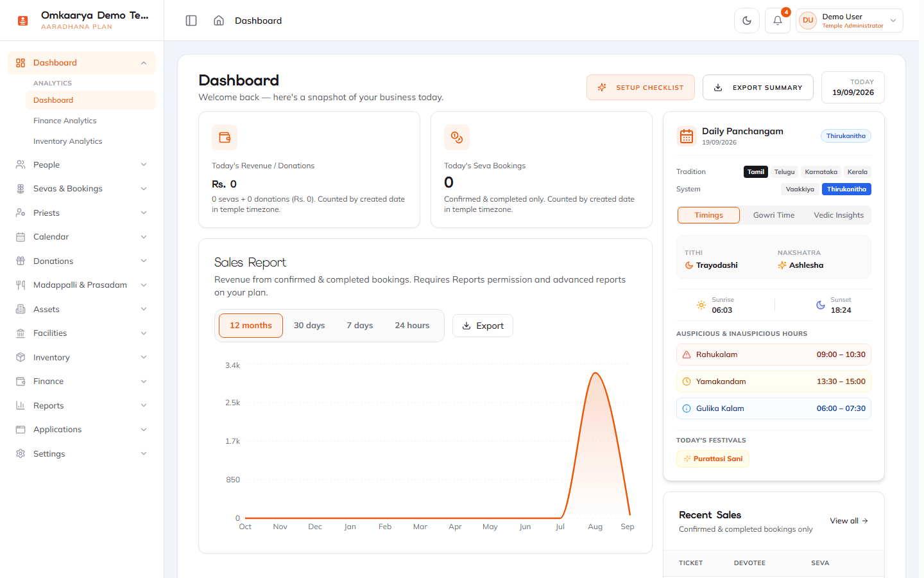
Task: Click the Settings gear icon
Action: [x=21, y=453]
